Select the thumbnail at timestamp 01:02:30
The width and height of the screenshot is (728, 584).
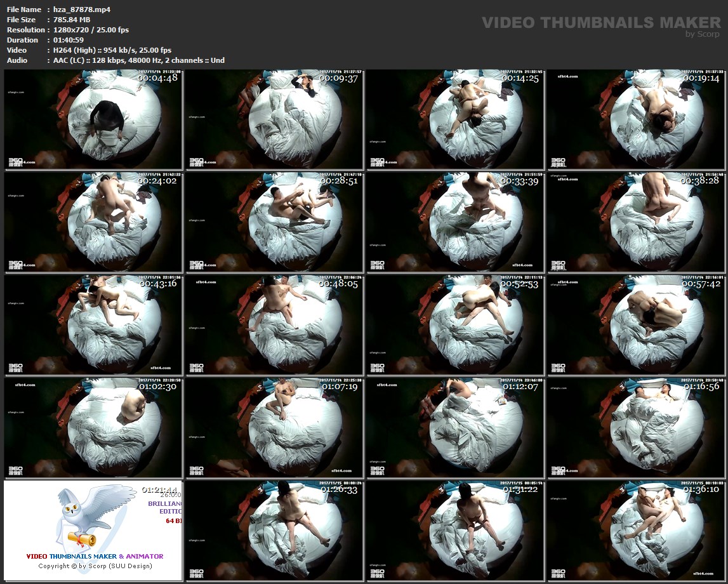(93, 427)
